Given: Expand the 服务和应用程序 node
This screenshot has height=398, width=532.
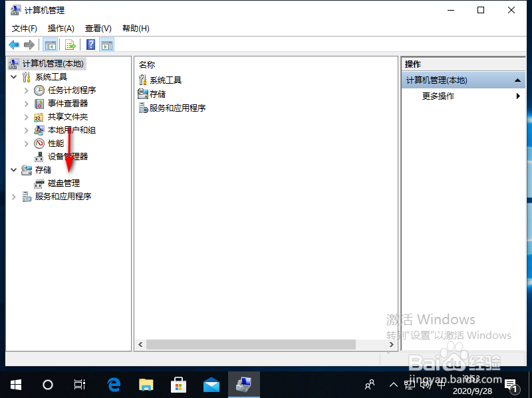Looking at the screenshot, I should [13, 196].
